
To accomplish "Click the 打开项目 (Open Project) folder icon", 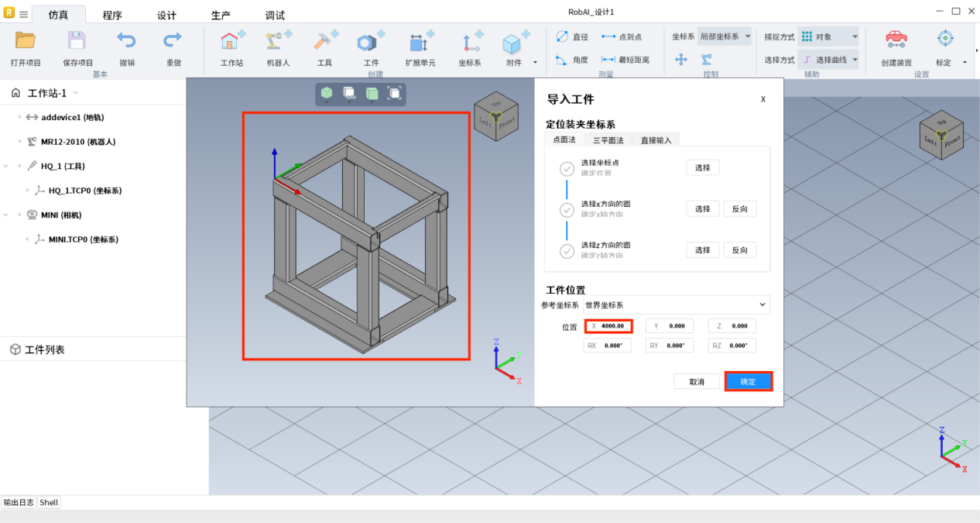I will coord(26,41).
